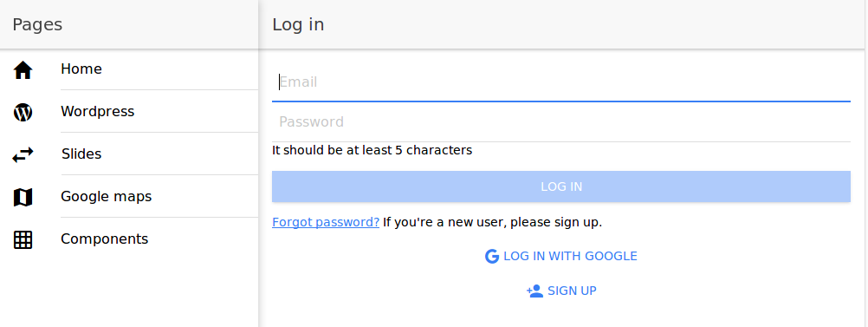Click the Components grid icon

pyautogui.click(x=23, y=240)
